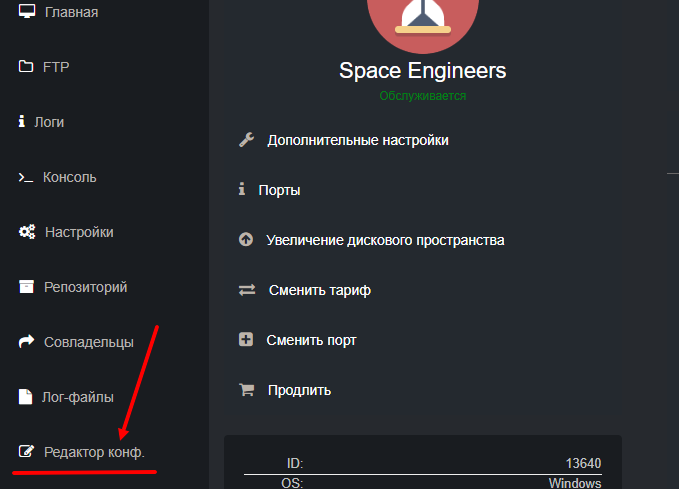The height and width of the screenshot is (489, 679).
Task: Click the info icon beside Логи
Action: (x=22, y=122)
